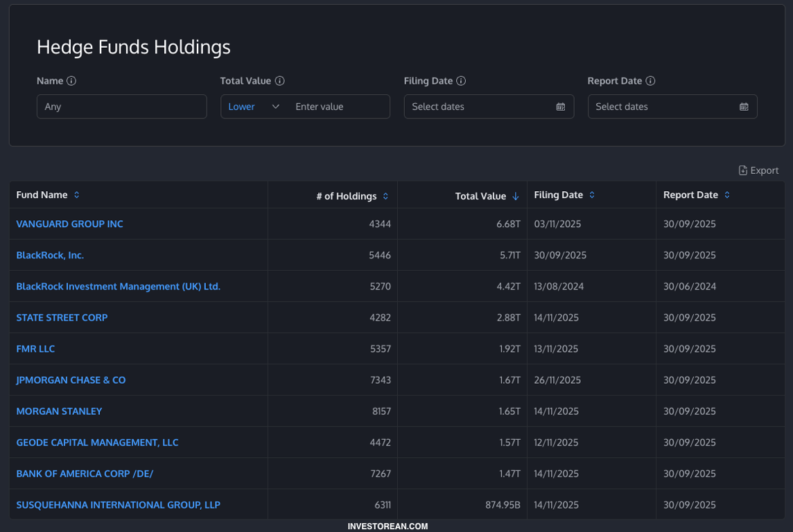The image size is (793, 532).
Task: Click the Filing Date column header label
Action: coord(558,195)
